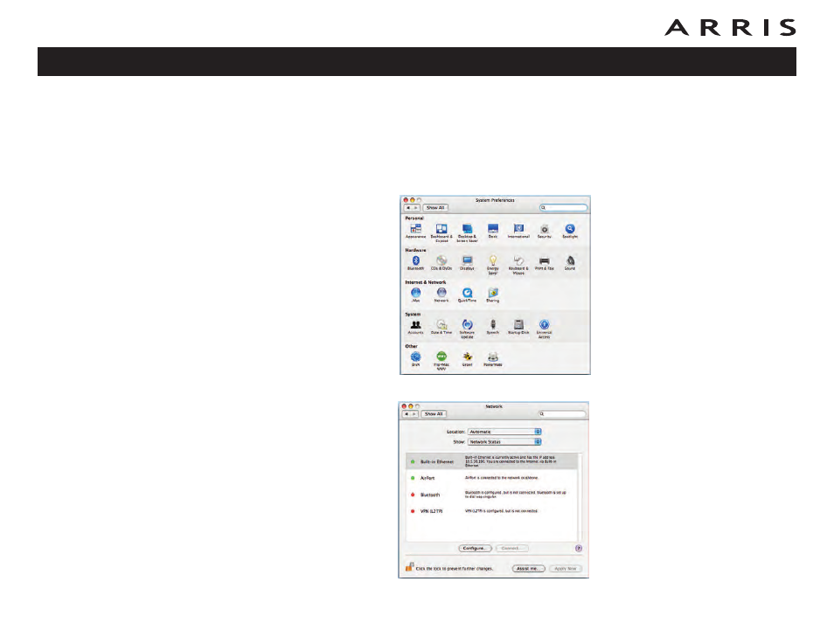Click the System Preferences search field

(563, 208)
